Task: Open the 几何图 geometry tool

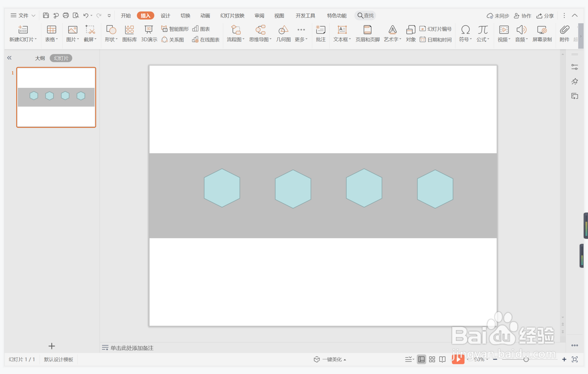Action: [283, 34]
